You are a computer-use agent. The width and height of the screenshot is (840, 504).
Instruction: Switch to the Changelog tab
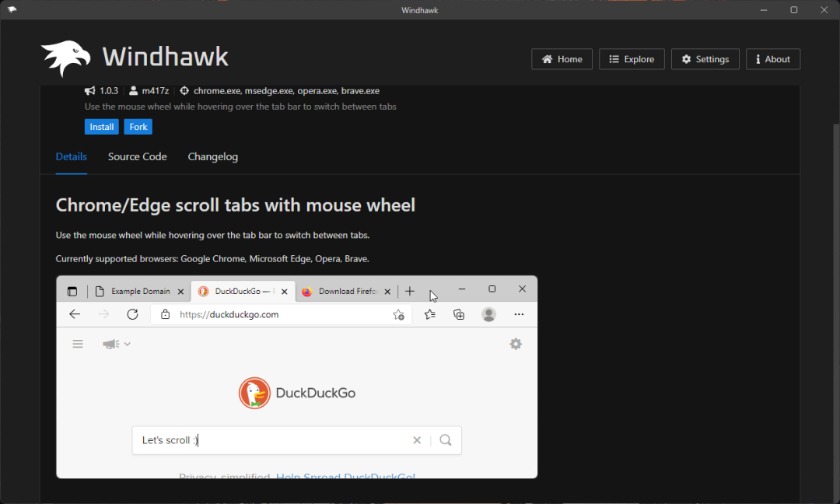212,156
